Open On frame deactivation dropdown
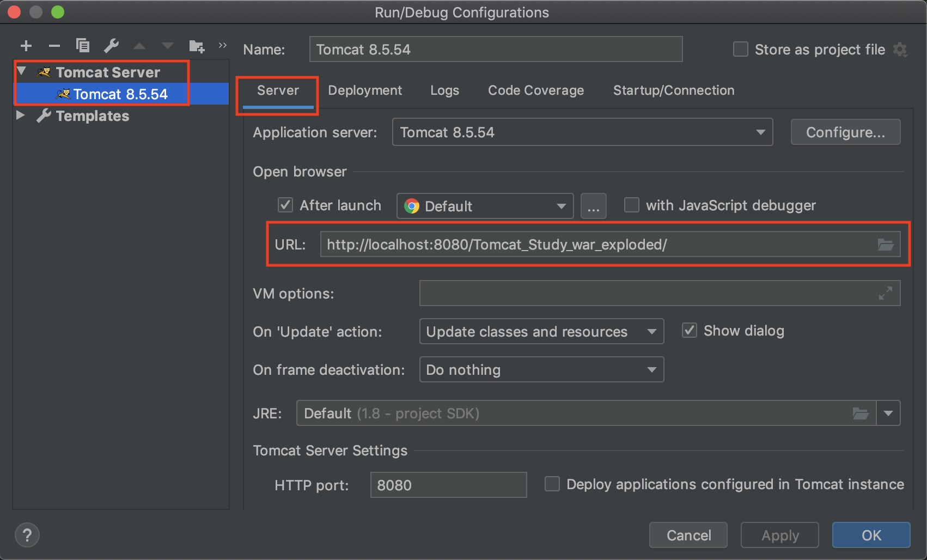927x560 pixels. click(x=541, y=369)
